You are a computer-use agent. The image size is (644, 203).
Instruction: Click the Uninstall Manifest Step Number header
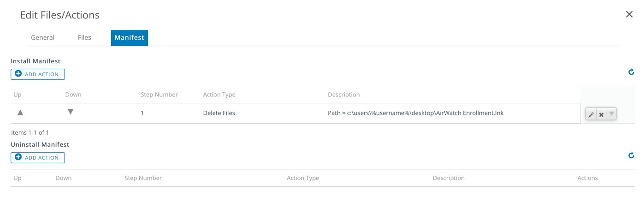click(x=143, y=178)
